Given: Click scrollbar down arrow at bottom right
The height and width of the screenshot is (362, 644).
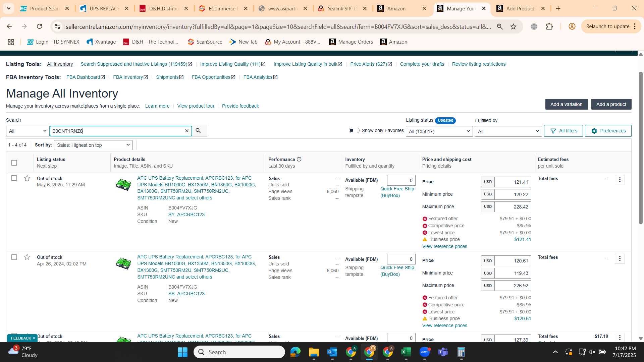Looking at the screenshot, I should coord(641,339).
